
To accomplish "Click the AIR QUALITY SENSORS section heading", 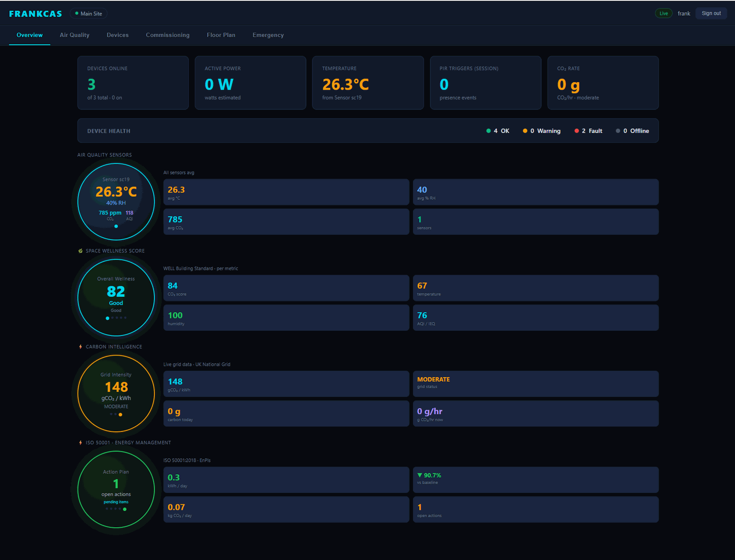I will point(104,155).
